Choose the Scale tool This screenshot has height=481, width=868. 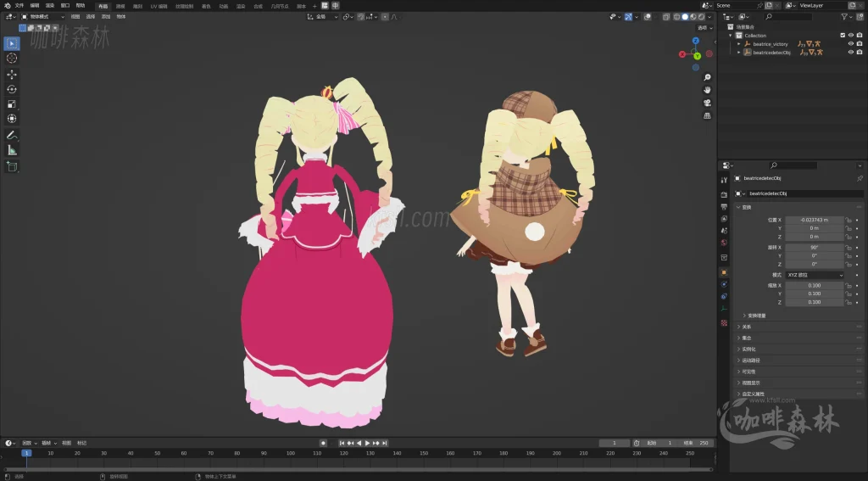(x=12, y=104)
